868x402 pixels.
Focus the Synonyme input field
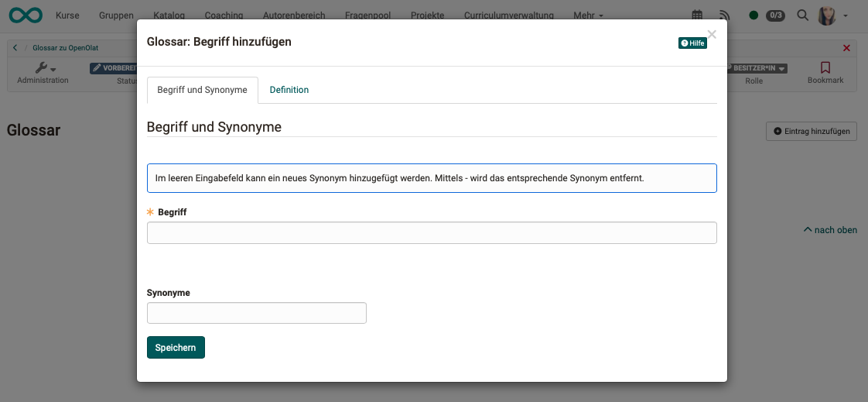coord(256,313)
